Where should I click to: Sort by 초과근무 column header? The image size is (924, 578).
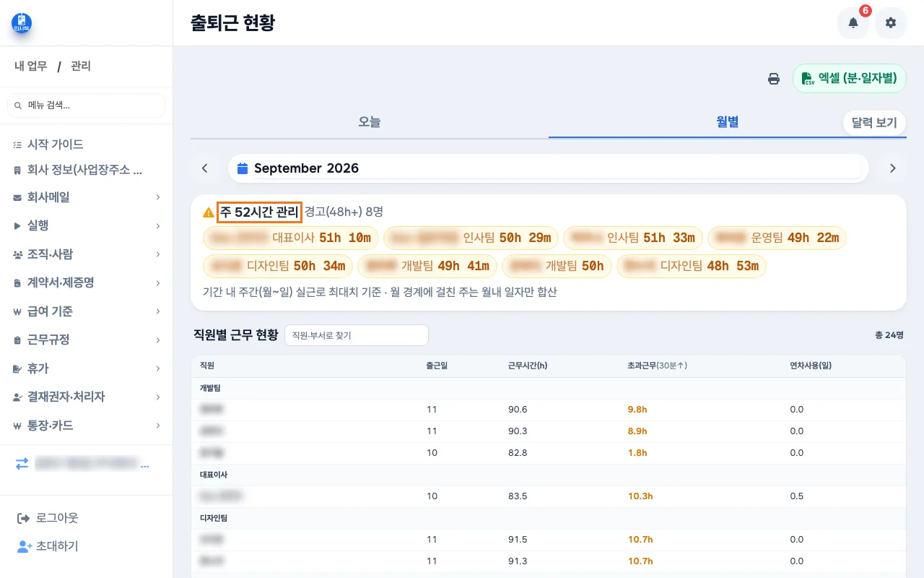(x=657, y=366)
